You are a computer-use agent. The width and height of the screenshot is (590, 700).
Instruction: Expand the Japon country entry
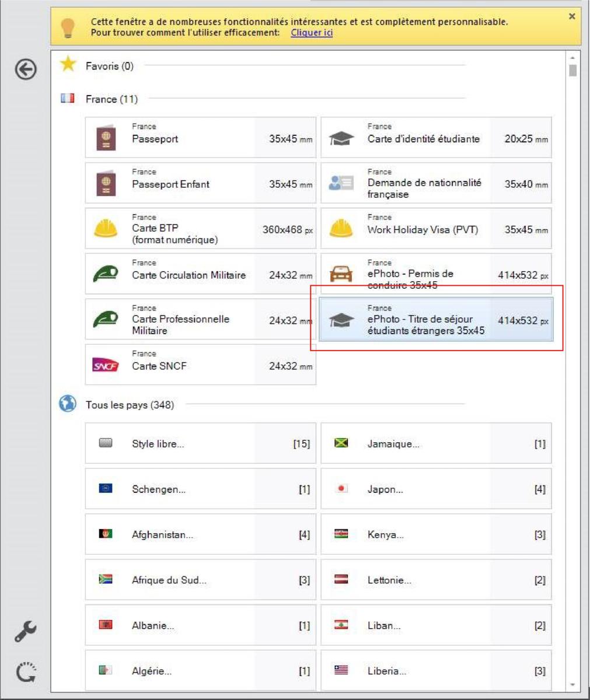pyautogui.click(x=435, y=489)
